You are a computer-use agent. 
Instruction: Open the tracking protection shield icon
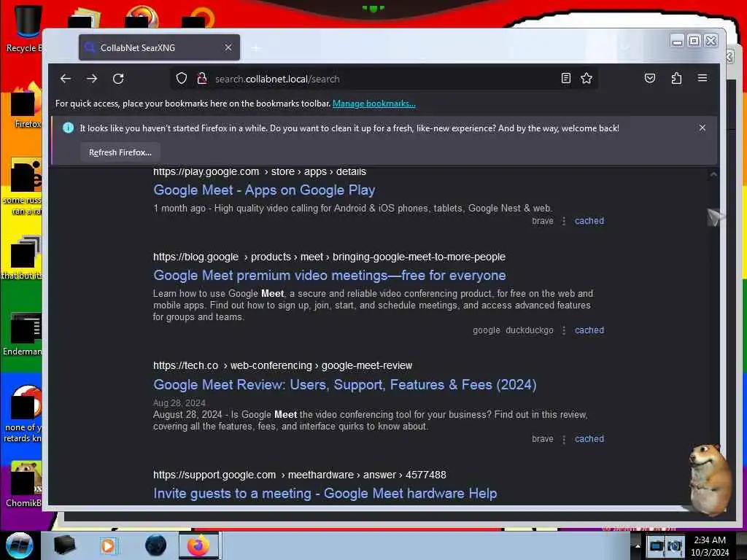pos(182,79)
